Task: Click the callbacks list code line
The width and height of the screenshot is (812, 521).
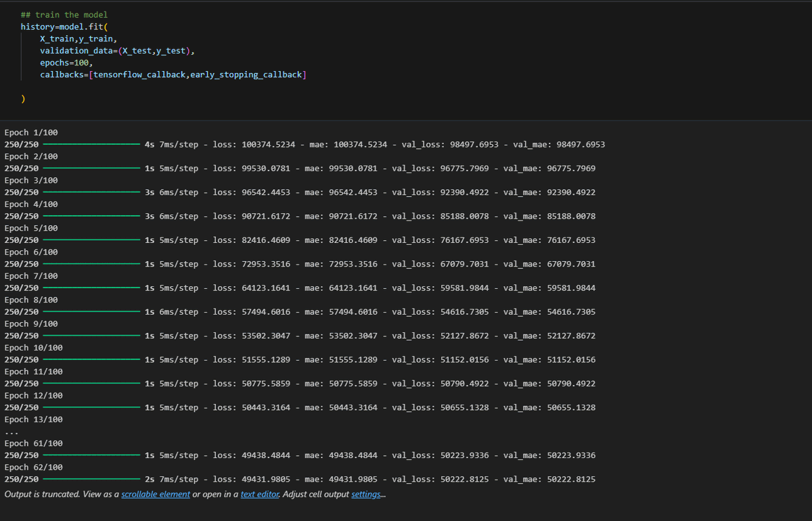Action: click(x=173, y=74)
